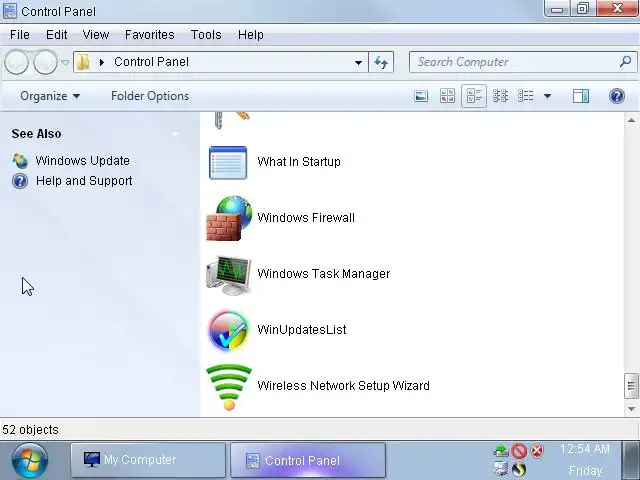This screenshot has height=480, width=640.
Task: Click the Control Panel window title icon
Action: (10, 11)
